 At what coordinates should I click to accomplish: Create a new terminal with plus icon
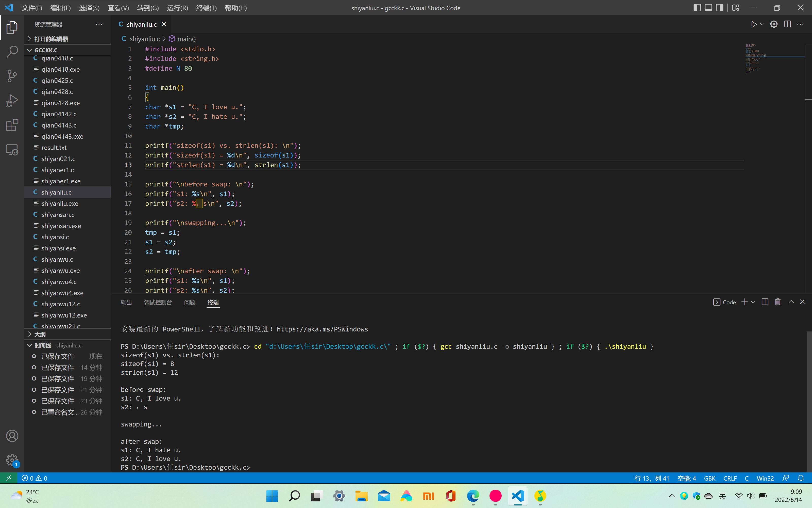pyautogui.click(x=744, y=302)
